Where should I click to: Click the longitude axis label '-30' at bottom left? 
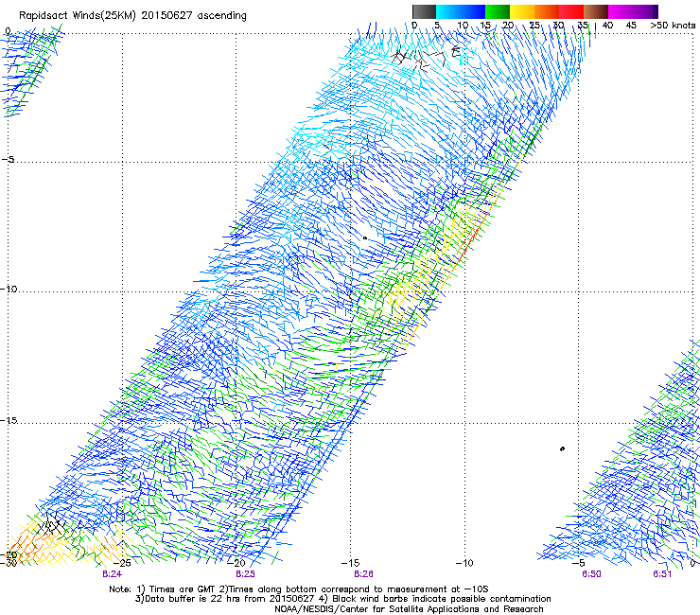[x=9, y=563]
